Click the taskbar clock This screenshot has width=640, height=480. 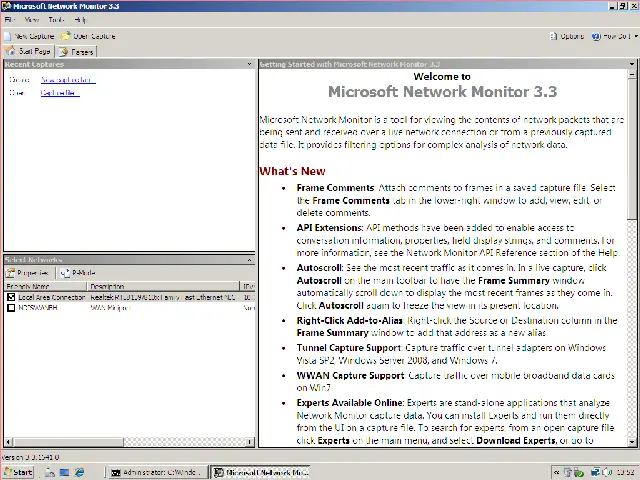tap(625, 472)
